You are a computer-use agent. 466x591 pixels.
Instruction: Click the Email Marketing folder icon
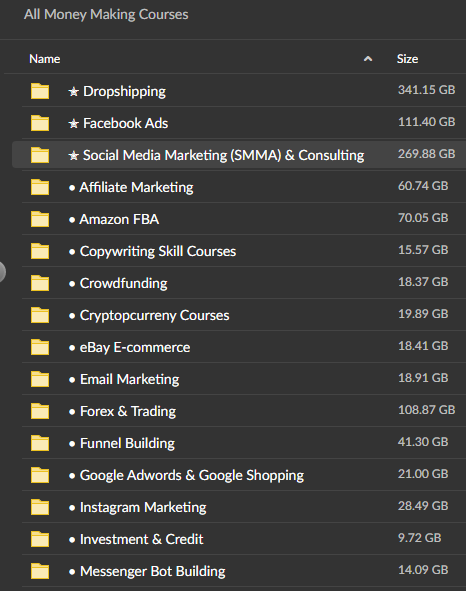40,379
